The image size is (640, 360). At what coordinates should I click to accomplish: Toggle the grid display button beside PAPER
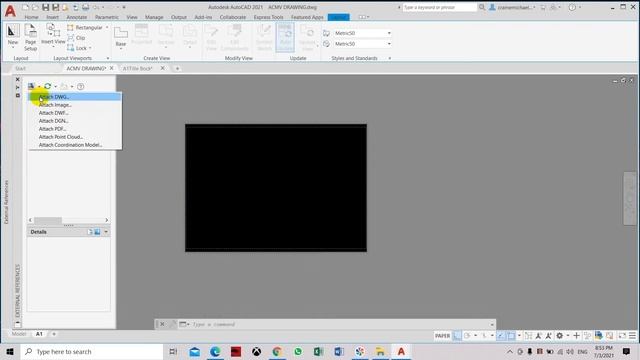(x=457, y=336)
